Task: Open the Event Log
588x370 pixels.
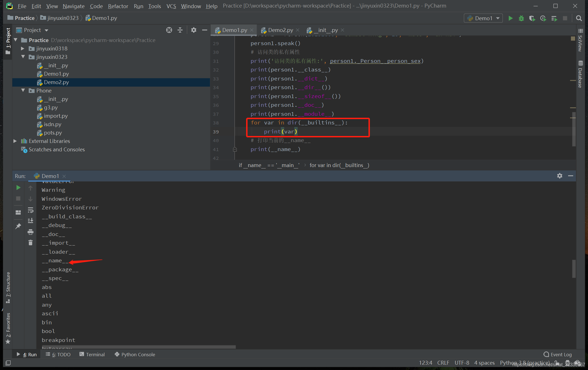Action: (x=557, y=354)
